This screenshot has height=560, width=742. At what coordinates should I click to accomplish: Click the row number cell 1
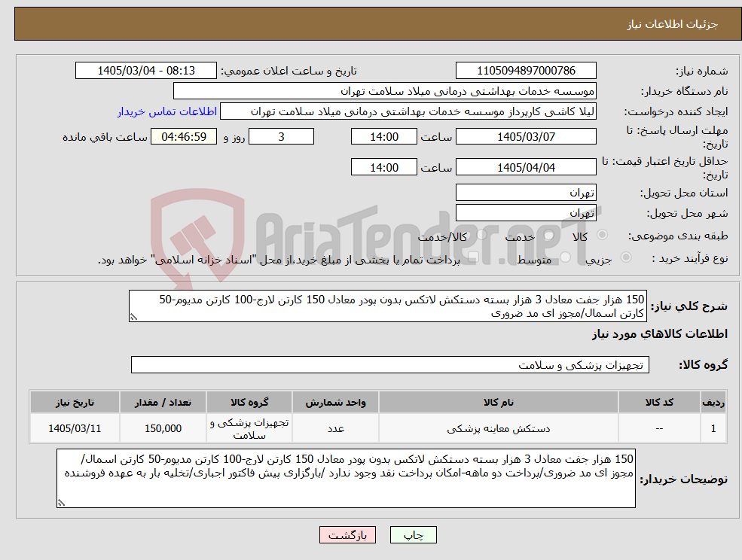coord(713,428)
